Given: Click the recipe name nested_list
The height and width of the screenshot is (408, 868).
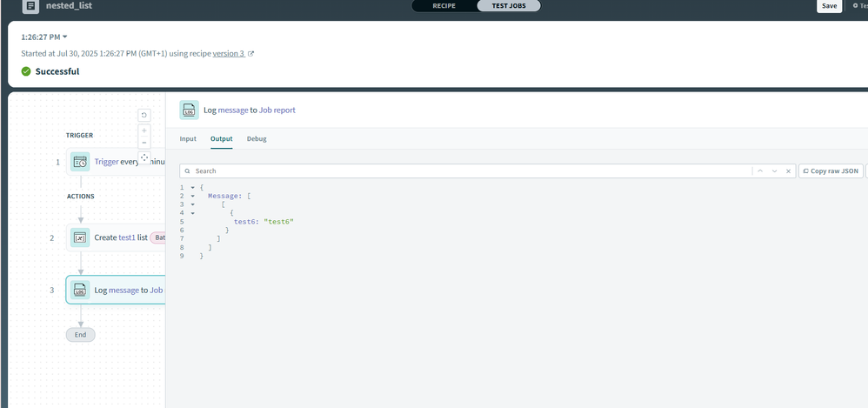Looking at the screenshot, I should click(x=70, y=6).
